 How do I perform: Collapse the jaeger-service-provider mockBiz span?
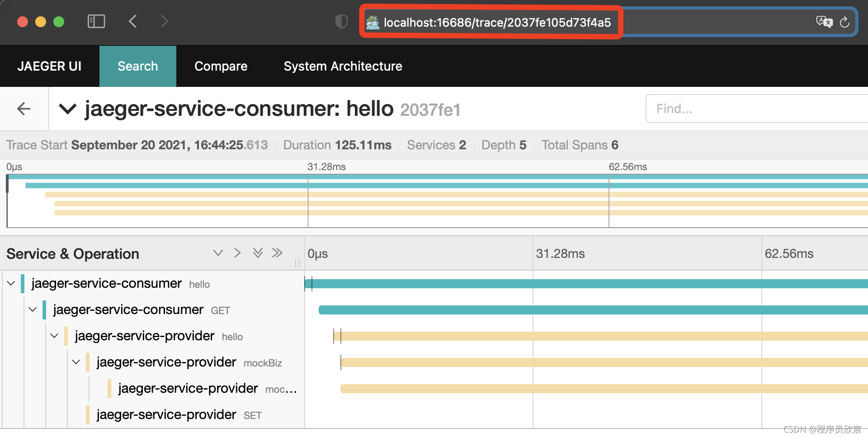[x=76, y=362]
